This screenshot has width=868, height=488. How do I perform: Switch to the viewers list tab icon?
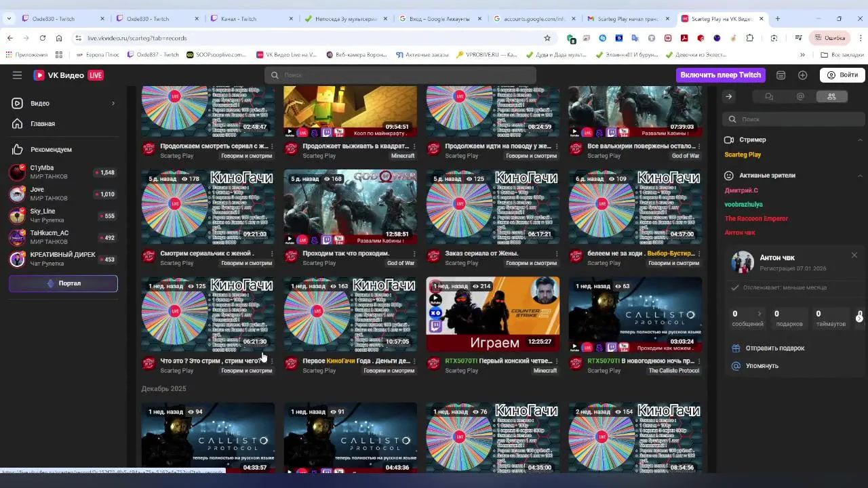(831, 97)
